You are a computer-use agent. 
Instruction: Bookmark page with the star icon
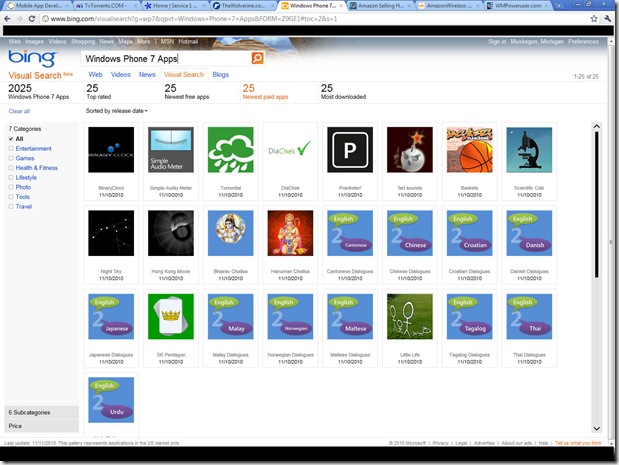(594, 19)
